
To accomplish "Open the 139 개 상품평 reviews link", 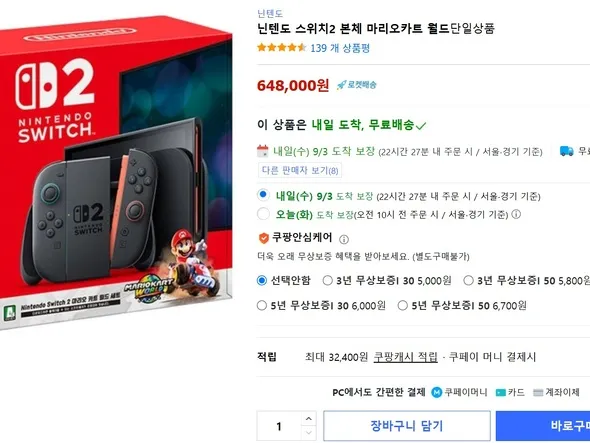I will coord(340,48).
